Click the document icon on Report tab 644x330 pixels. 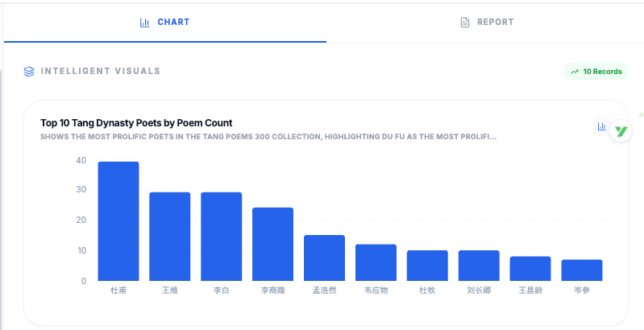tap(465, 23)
